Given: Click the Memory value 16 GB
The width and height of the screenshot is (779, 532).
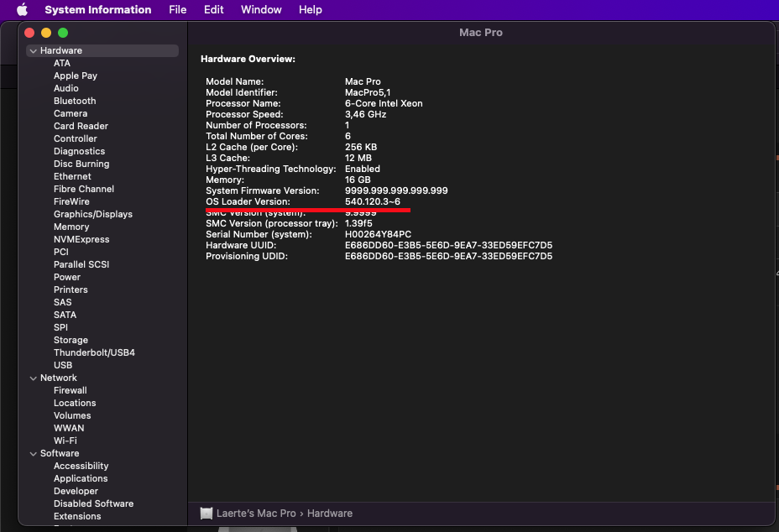Looking at the screenshot, I should 358,180.
